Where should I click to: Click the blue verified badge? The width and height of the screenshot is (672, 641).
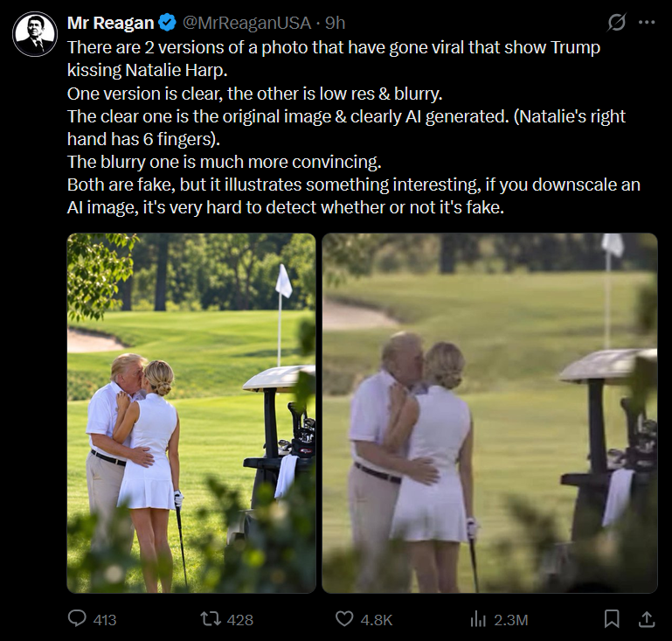pyautogui.click(x=168, y=23)
